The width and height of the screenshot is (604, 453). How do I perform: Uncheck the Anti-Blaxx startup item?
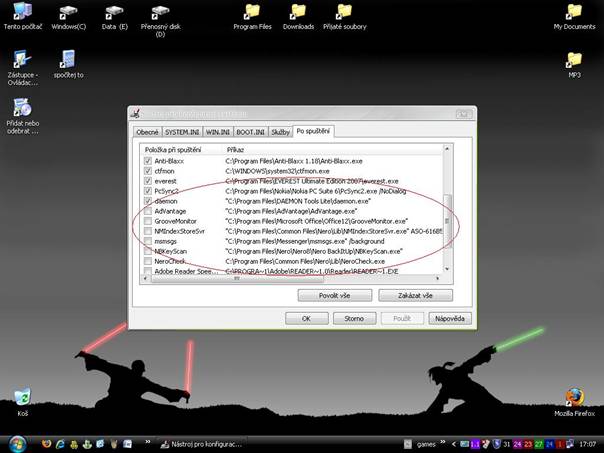(148, 161)
